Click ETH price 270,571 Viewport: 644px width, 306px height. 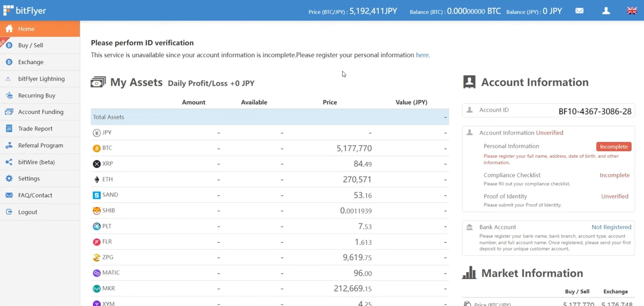(x=357, y=179)
